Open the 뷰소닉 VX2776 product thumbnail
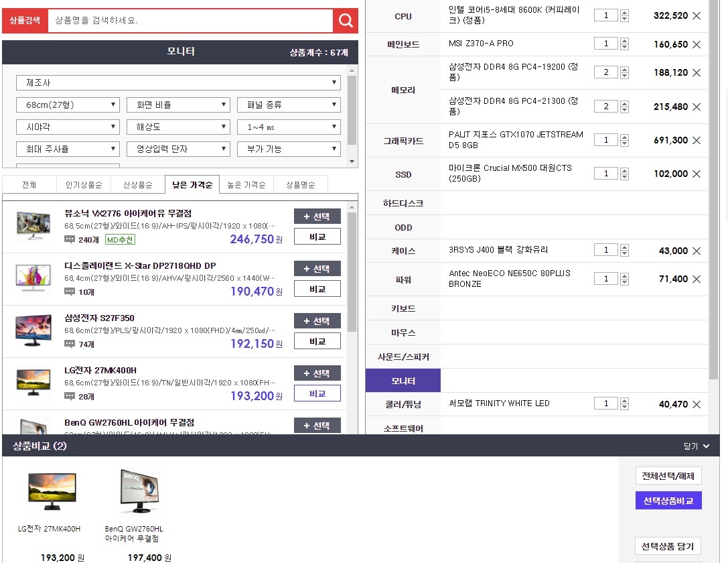Image resolution: width=728 pixels, height=563 pixels. (33, 225)
